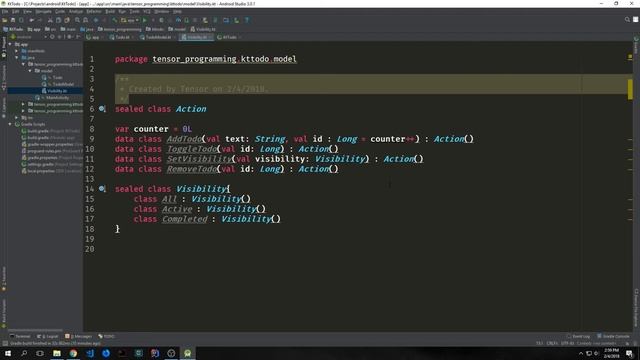640x360 pixels.
Task: Collapse the app module node
Action: (x=10, y=44)
